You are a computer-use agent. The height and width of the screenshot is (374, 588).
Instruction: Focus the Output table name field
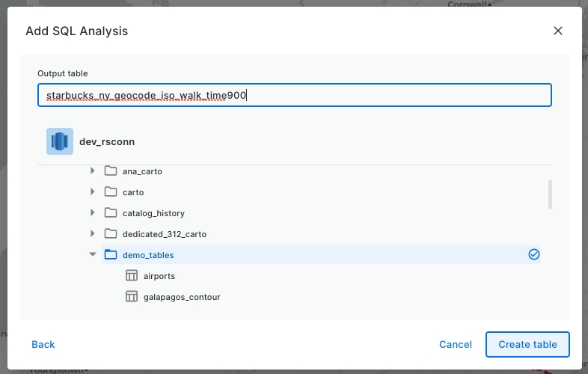295,95
